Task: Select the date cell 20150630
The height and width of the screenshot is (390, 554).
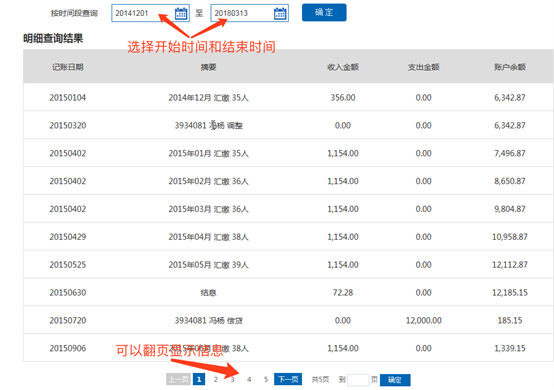Action: pos(67,292)
